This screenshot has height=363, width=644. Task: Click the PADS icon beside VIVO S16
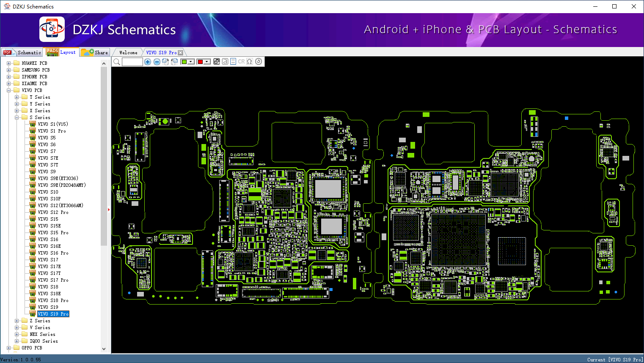point(33,239)
